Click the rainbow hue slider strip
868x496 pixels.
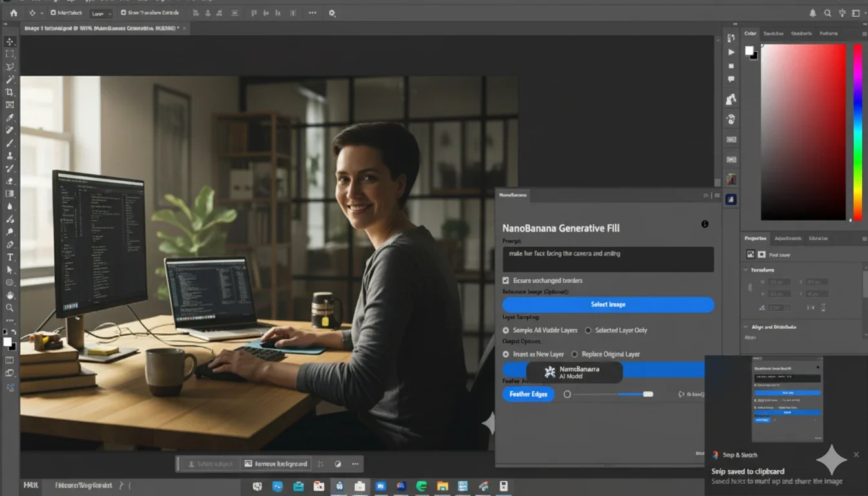click(858, 132)
